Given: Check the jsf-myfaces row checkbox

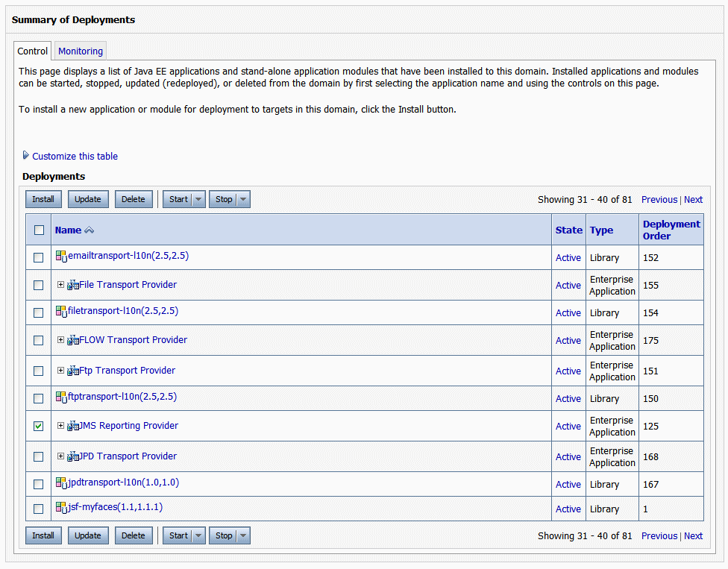Looking at the screenshot, I should pyautogui.click(x=39, y=509).
